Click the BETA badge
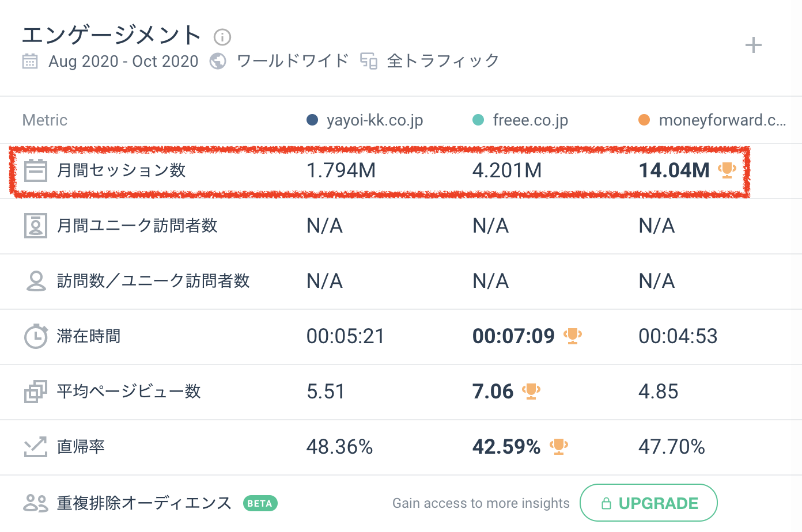802x532 pixels. [260, 503]
